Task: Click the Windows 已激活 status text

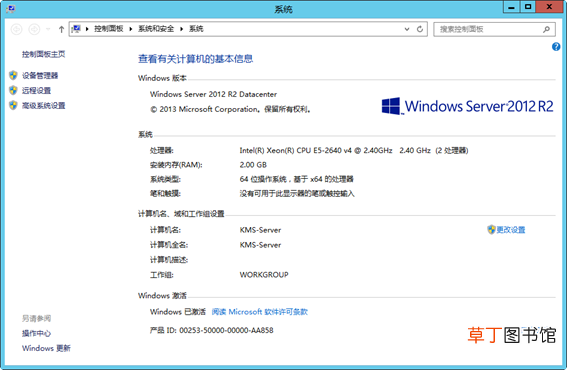Action: coord(178,312)
